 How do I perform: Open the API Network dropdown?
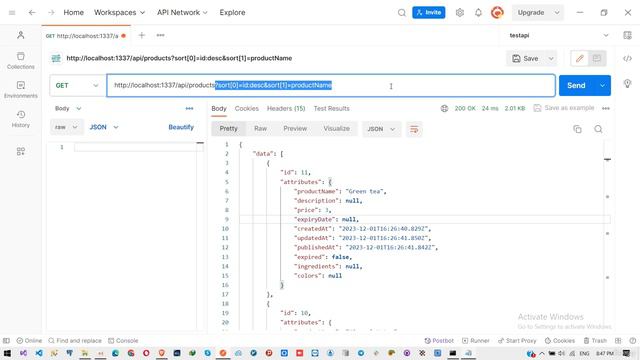click(x=182, y=13)
